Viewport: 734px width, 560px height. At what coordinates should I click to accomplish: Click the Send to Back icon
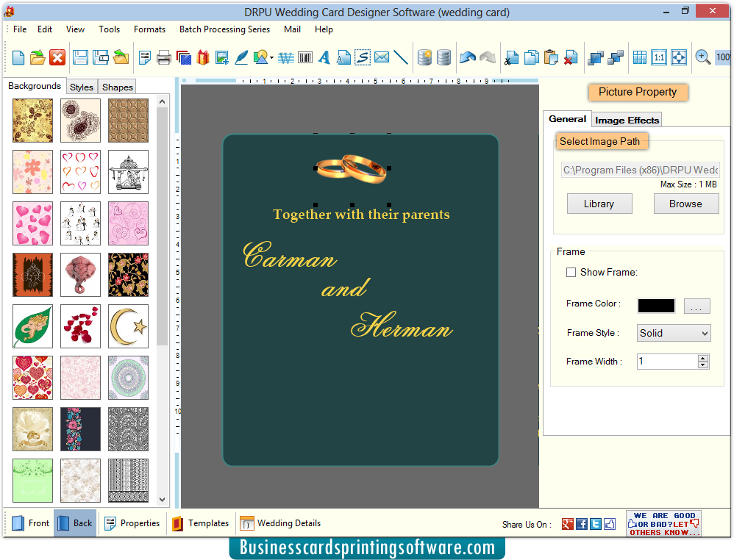pos(615,57)
